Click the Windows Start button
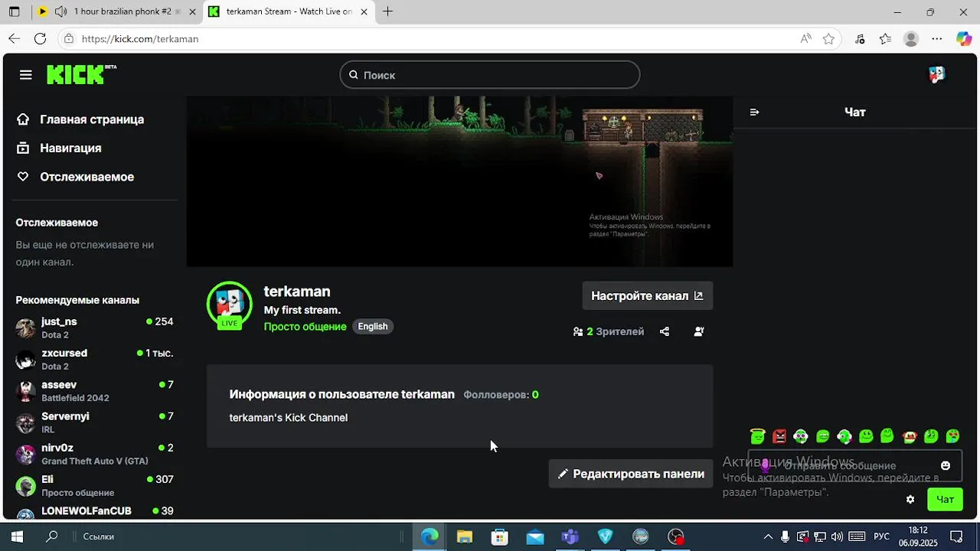The width and height of the screenshot is (980, 551). coord(17,536)
